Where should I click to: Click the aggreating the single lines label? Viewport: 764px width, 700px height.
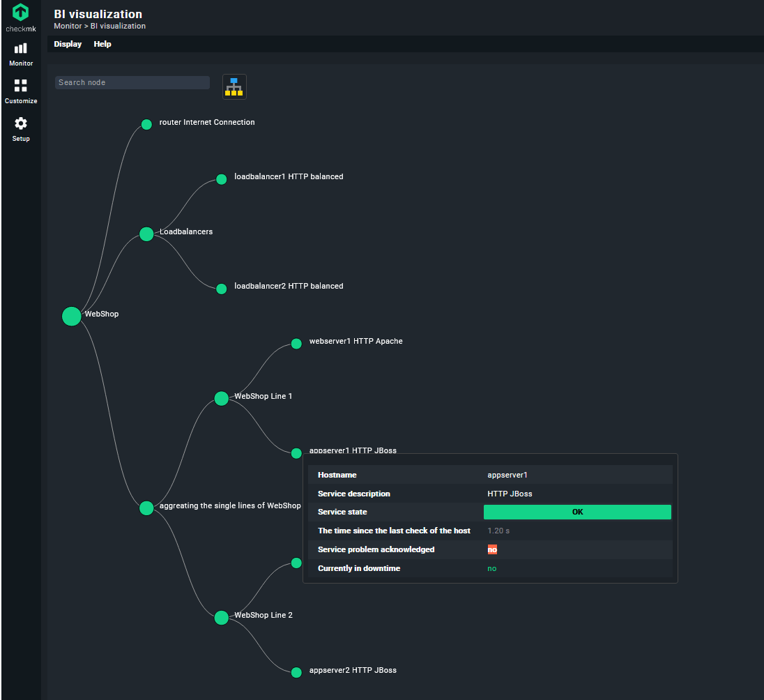click(231, 506)
